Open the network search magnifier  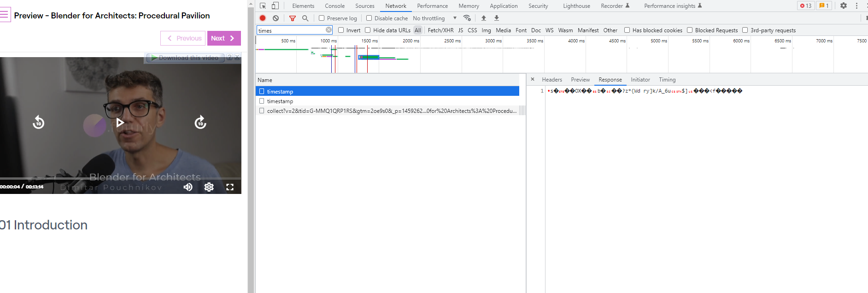pyautogui.click(x=305, y=18)
